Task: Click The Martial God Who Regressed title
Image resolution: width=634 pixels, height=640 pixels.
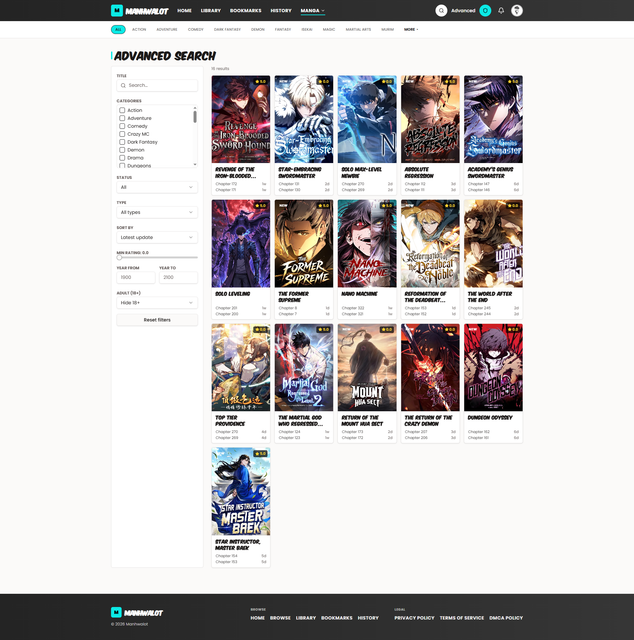Action: [300, 421]
